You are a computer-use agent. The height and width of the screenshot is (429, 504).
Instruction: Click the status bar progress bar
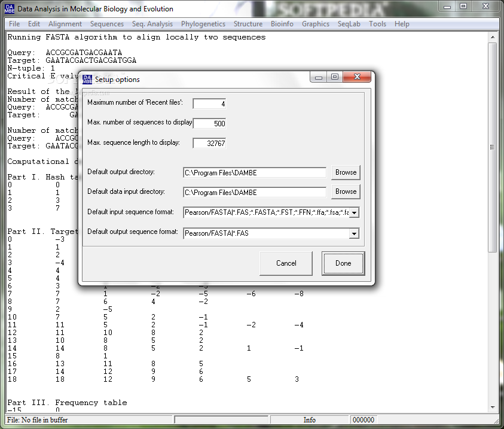(x=221, y=419)
